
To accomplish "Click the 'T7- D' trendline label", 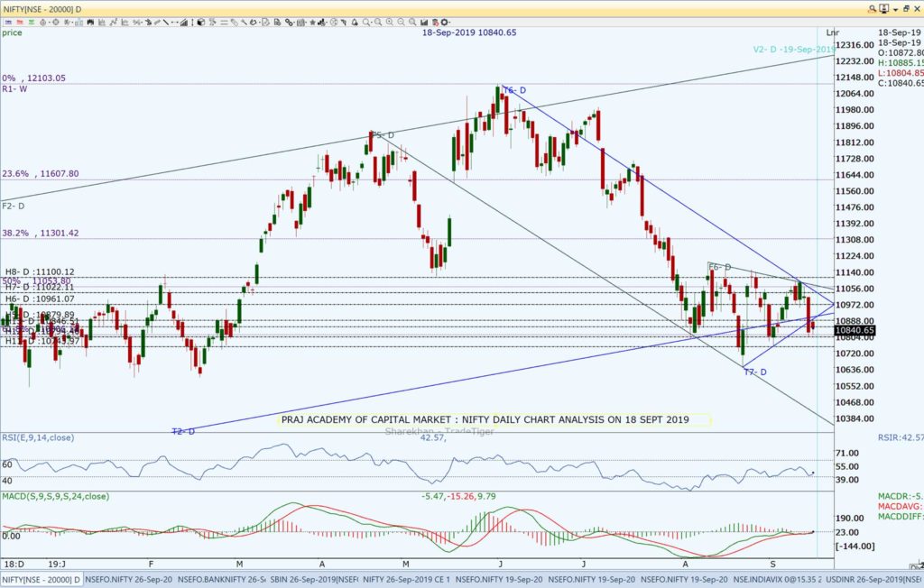I will point(755,372).
